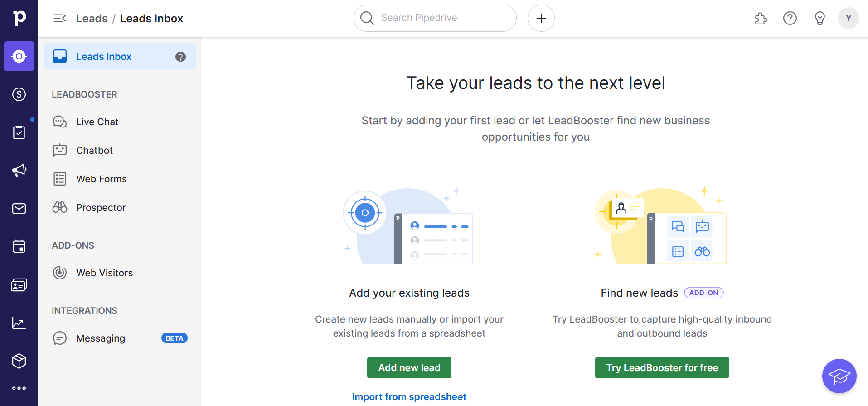
Task: Click the Sales Assistant lightbulb icon
Action: (x=820, y=18)
